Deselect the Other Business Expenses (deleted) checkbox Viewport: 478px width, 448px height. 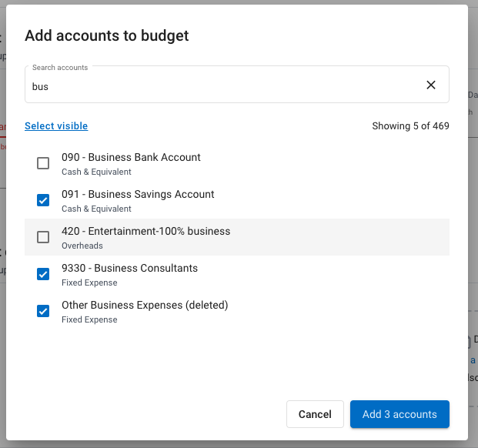coord(43,311)
